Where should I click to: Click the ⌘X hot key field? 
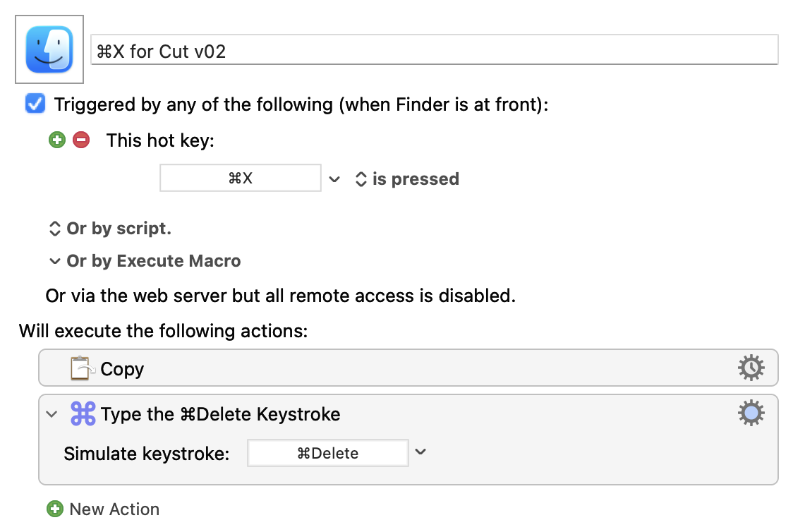click(x=240, y=179)
